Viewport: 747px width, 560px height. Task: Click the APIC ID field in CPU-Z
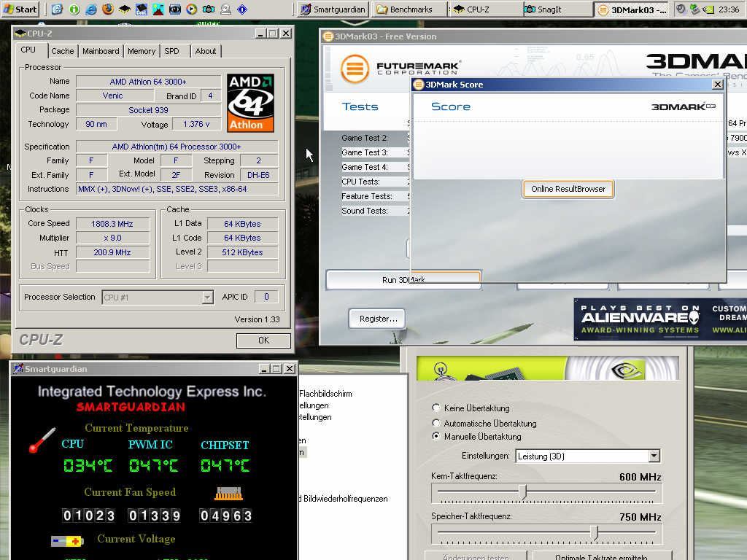pos(266,297)
